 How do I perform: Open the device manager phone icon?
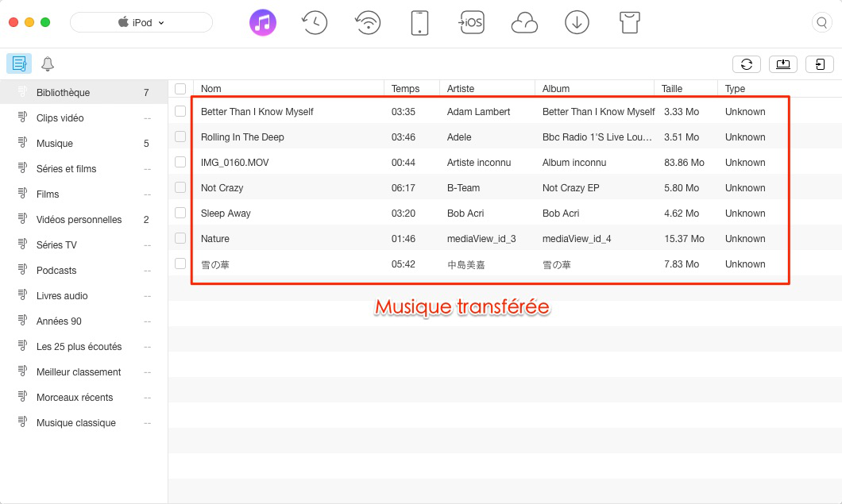(419, 22)
